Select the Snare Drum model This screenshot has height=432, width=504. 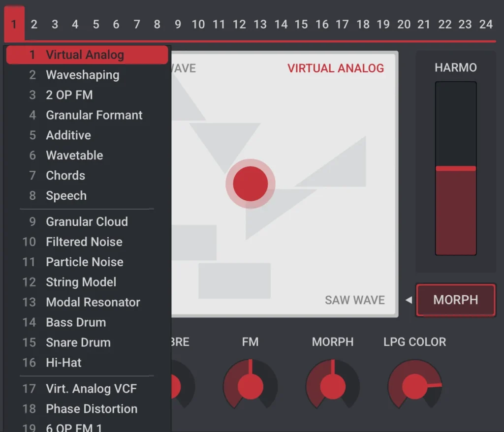point(87,342)
